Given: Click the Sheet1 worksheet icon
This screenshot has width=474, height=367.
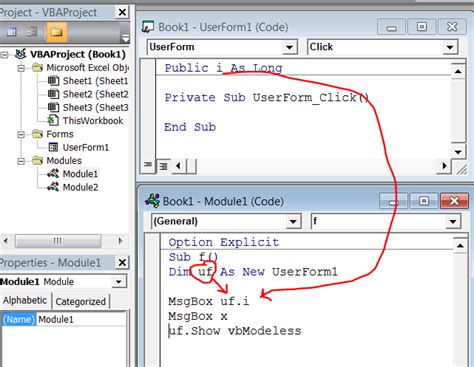Looking at the screenshot, I should click(53, 81).
